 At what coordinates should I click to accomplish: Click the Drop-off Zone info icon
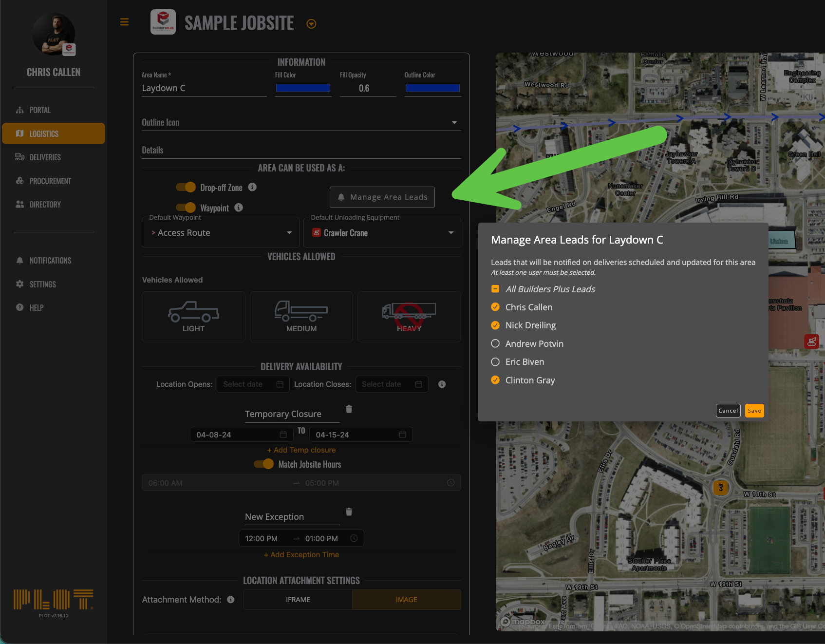coord(252,187)
